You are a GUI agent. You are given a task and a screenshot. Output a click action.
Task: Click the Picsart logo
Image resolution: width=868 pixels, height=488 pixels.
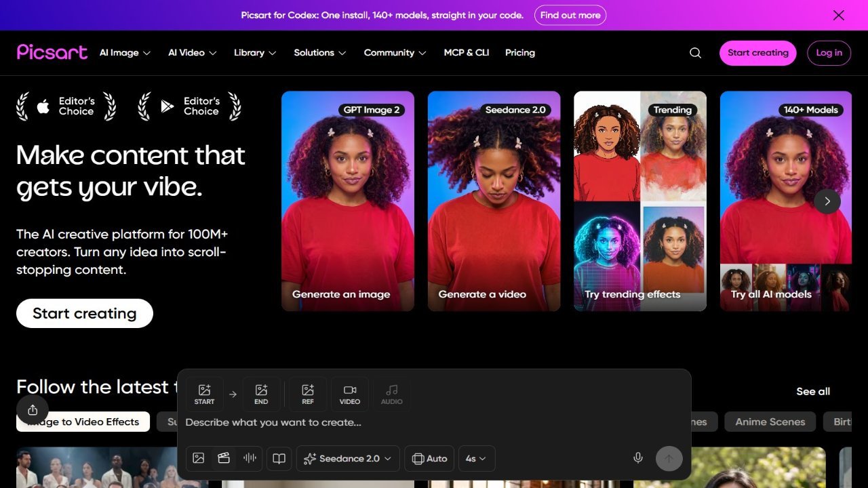point(52,52)
